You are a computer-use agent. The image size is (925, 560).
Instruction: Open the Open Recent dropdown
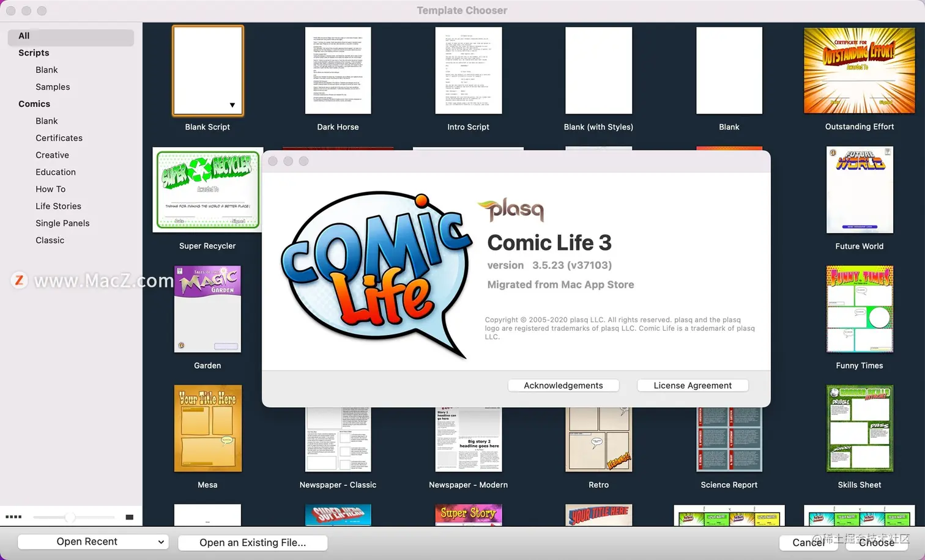click(92, 542)
